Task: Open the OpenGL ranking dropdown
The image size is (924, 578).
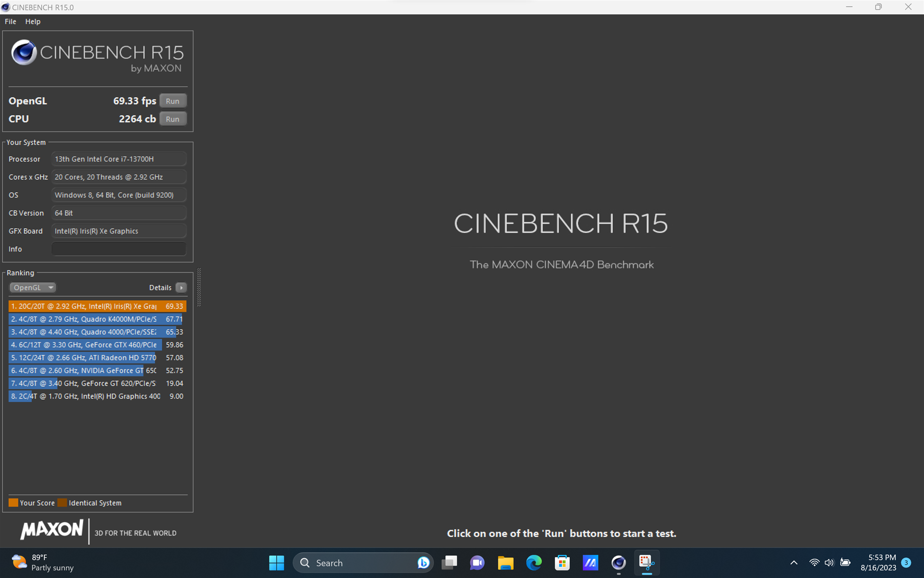Action: [x=33, y=288]
